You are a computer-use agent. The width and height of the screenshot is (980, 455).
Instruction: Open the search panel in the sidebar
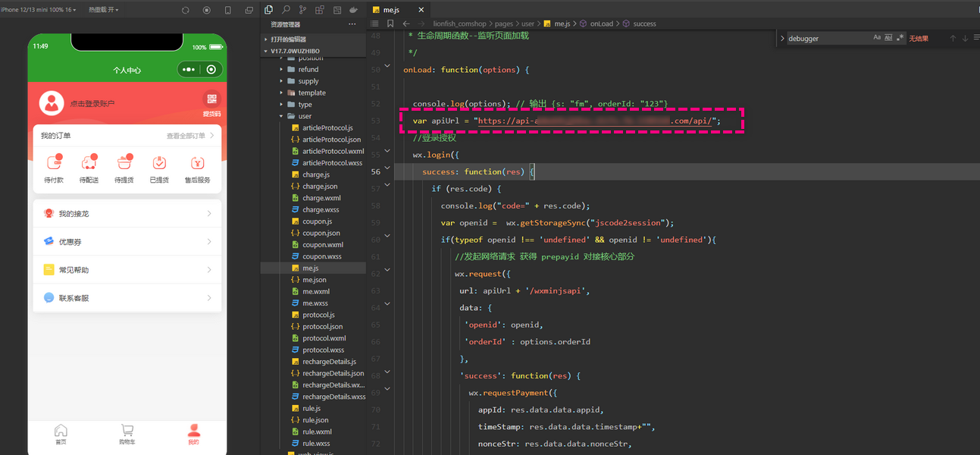pos(286,10)
